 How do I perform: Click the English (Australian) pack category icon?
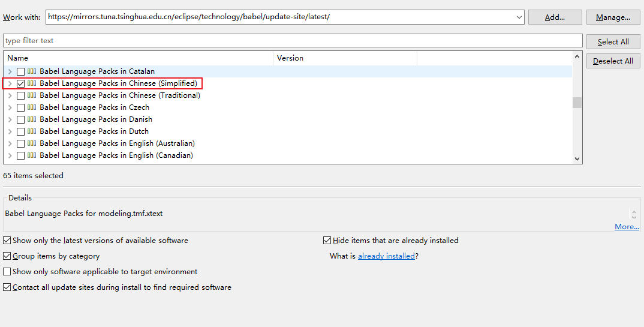pyautogui.click(x=32, y=143)
